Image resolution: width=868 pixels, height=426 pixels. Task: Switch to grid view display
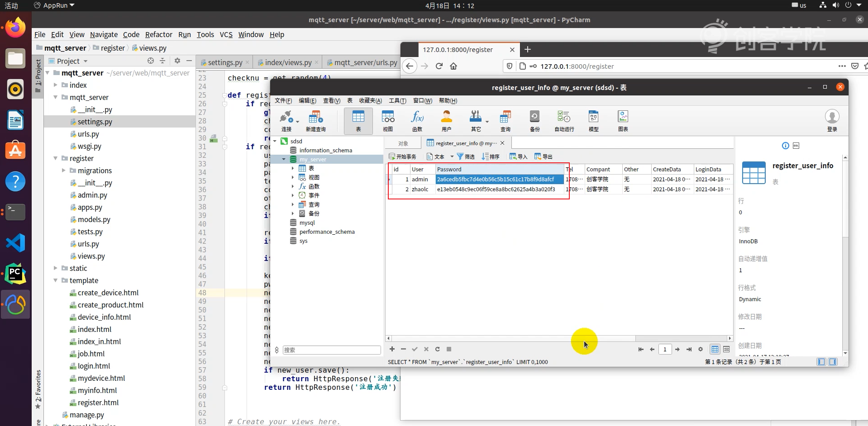715,349
